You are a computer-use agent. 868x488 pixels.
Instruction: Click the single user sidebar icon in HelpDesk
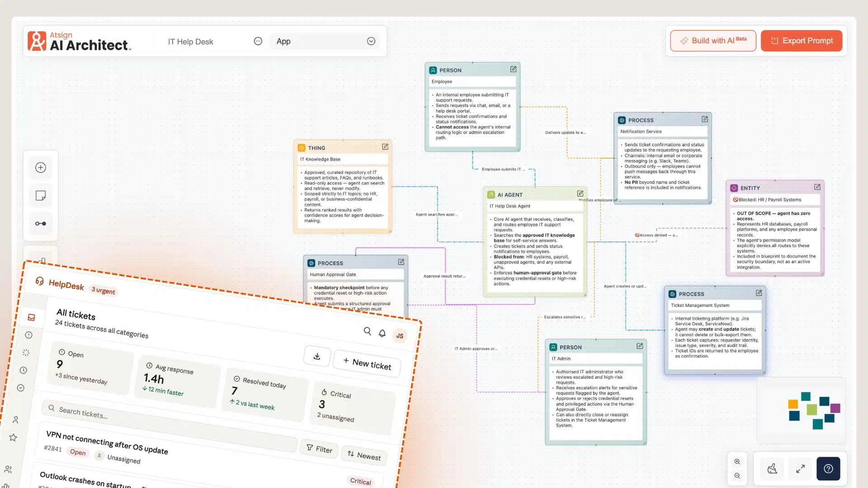pos(15,420)
